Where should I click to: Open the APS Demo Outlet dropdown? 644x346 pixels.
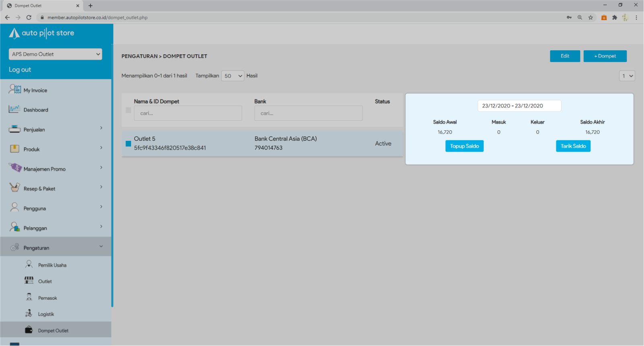(x=56, y=54)
